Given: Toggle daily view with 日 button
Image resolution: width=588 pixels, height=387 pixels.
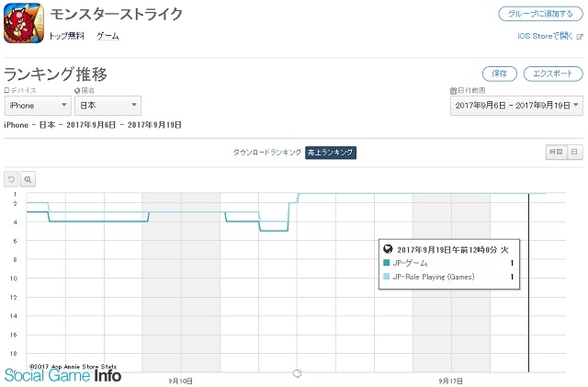Looking at the screenshot, I should 573,152.
